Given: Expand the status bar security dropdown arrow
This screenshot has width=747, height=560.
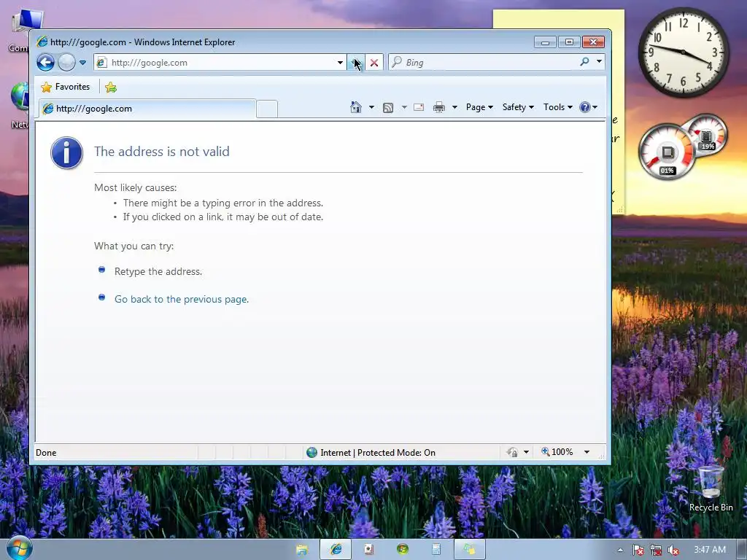Looking at the screenshot, I should click(526, 452).
